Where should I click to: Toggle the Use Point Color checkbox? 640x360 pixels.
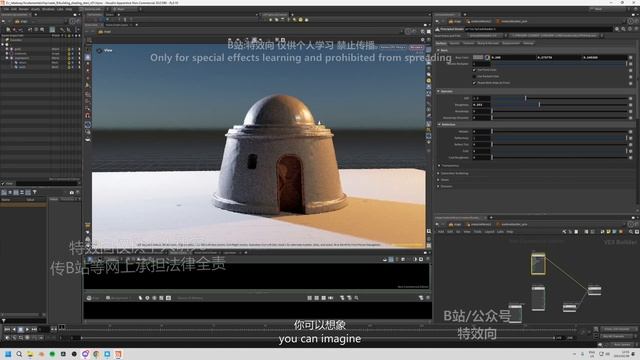[x=474, y=70]
